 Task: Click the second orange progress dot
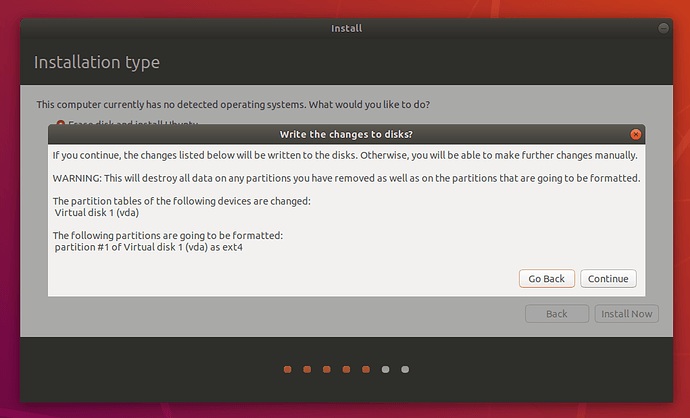point(307,369)
